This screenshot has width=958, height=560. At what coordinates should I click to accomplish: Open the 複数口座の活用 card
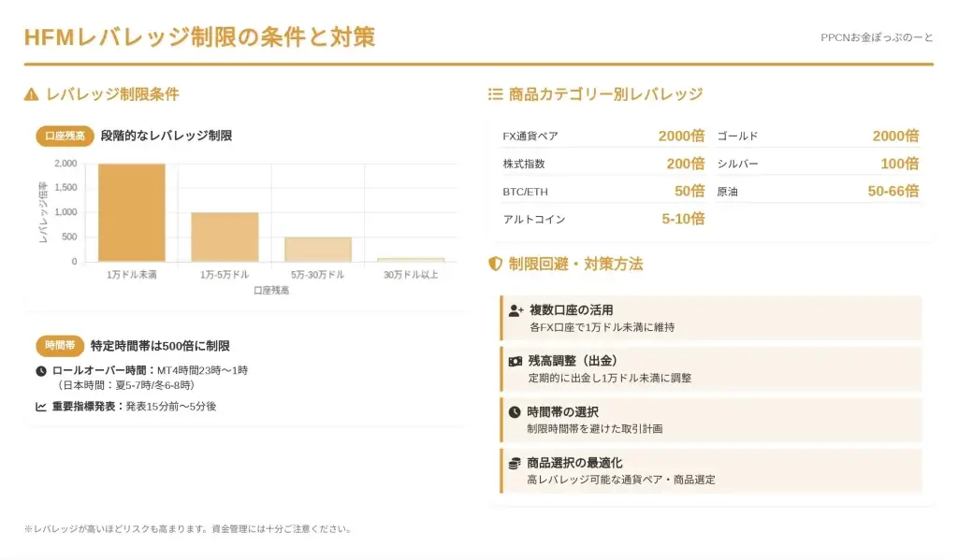(711, 318)
